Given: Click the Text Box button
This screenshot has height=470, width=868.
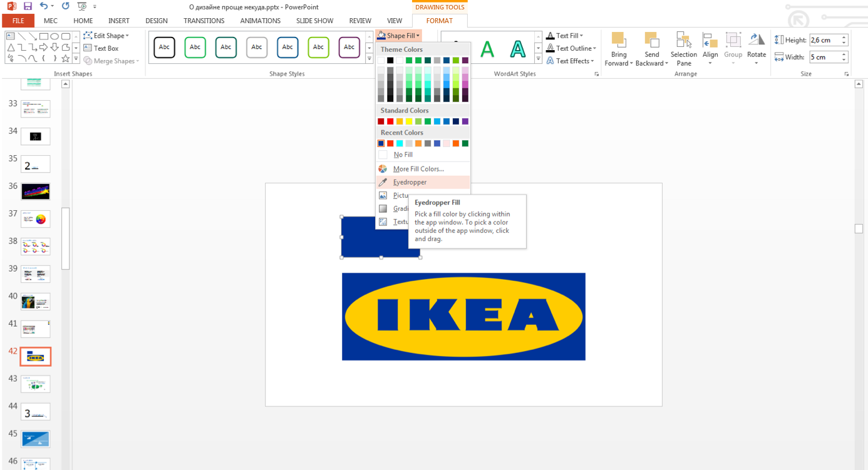Looking at the screenshot, I should [101, 48].
